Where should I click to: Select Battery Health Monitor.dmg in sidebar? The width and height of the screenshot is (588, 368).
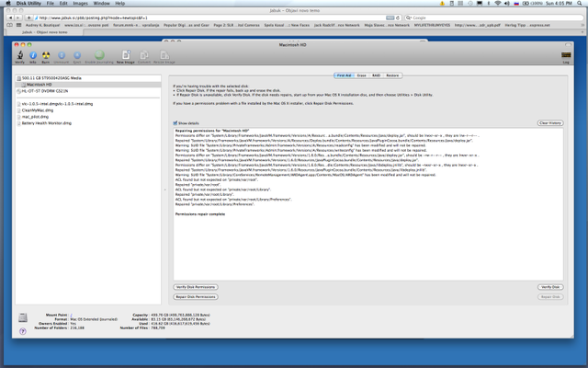88,123
